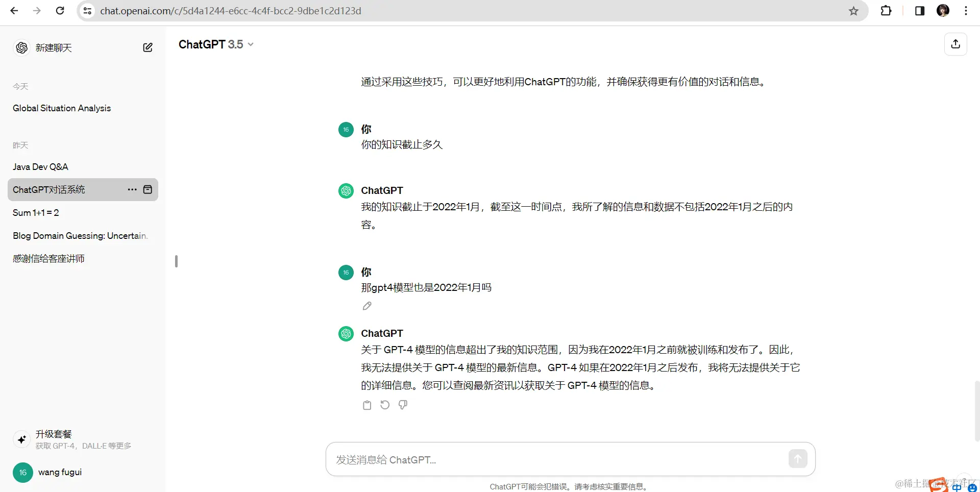Click the user message 你的知识截止多久

(x=402, y=144)
